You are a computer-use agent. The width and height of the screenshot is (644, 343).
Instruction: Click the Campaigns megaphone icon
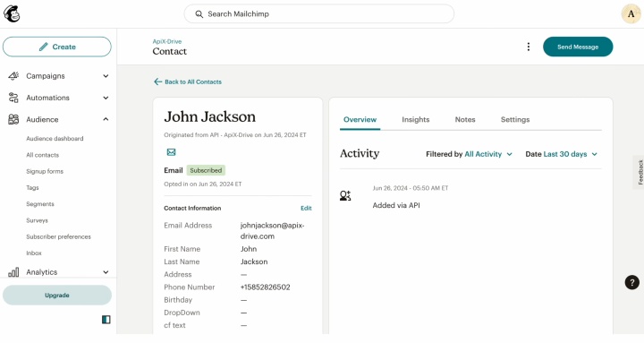(x=13, y=75)
